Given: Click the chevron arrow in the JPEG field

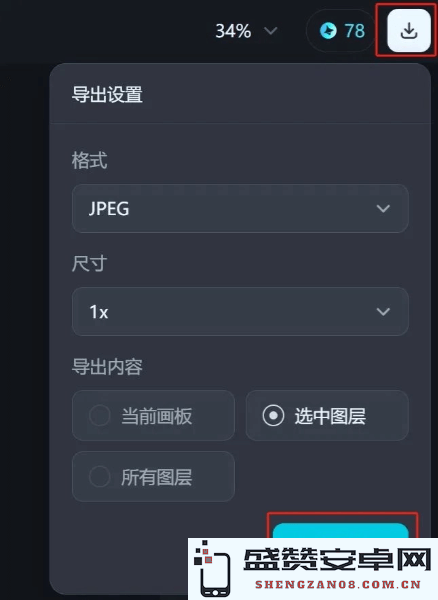Looking at the screenshot, I should (383, 209).
